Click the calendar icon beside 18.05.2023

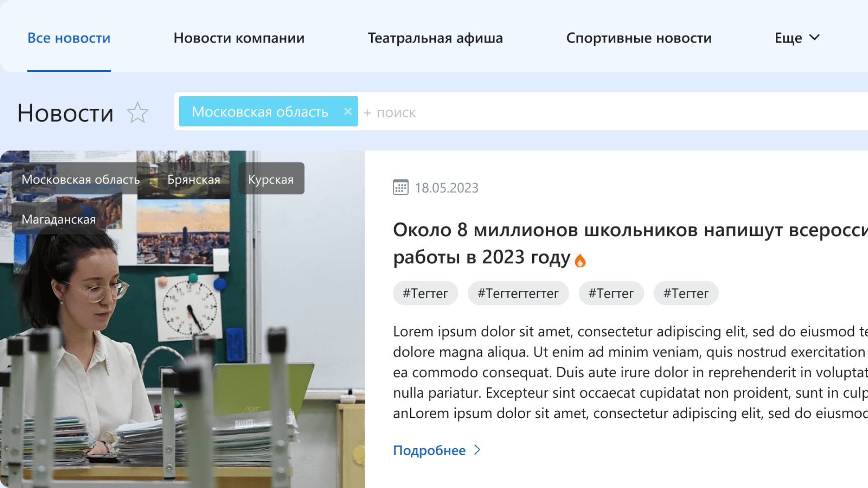(x=401, y=188)
